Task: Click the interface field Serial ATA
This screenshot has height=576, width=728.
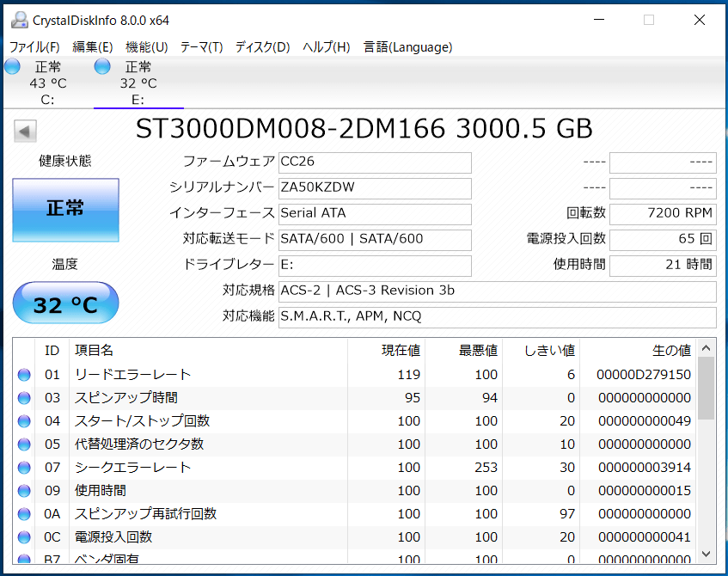Action: [375, 214]
